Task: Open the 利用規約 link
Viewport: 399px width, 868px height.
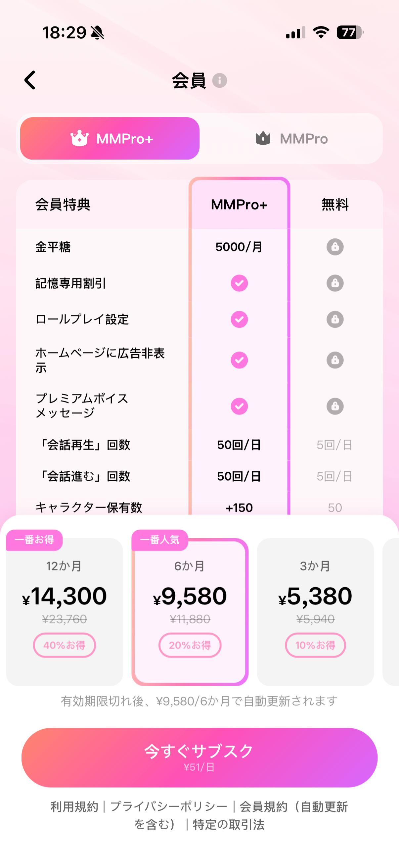Action: click(x=74, y=807)
